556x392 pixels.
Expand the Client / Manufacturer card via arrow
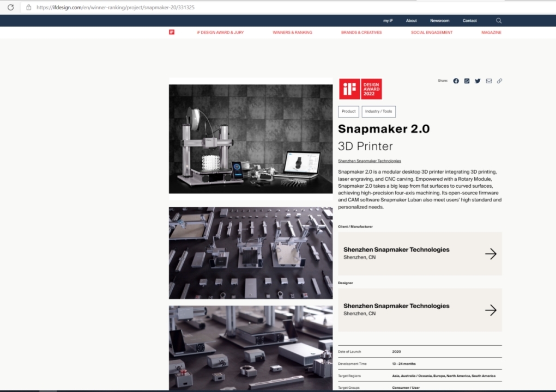[x=491, y=254]
